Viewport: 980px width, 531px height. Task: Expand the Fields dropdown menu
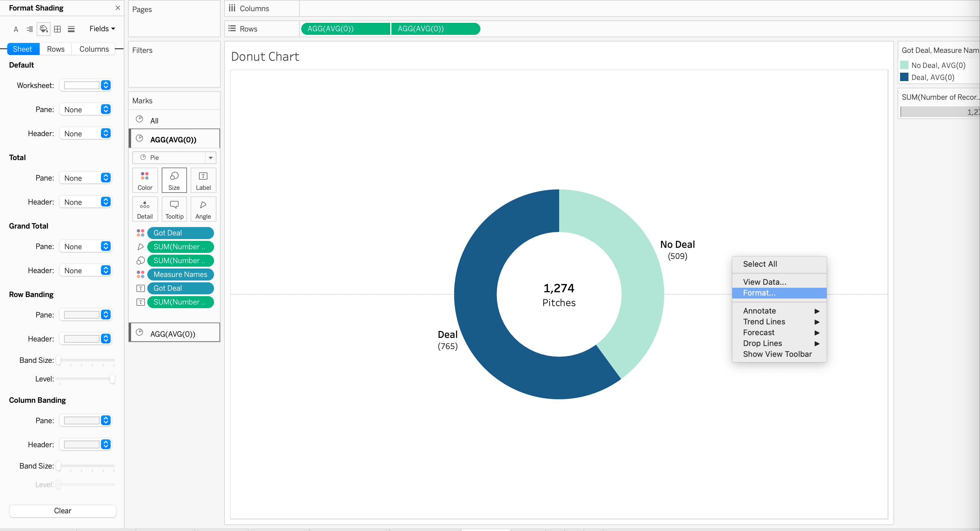point(102,29)
